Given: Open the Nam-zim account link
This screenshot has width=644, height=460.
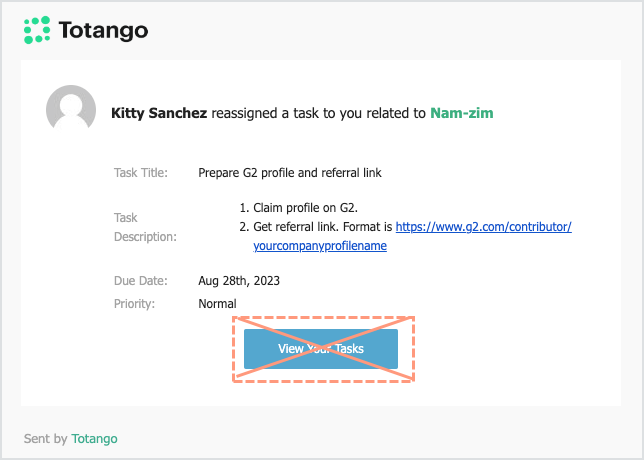Looking at the screenshot, I should click(x=462, y=113).
